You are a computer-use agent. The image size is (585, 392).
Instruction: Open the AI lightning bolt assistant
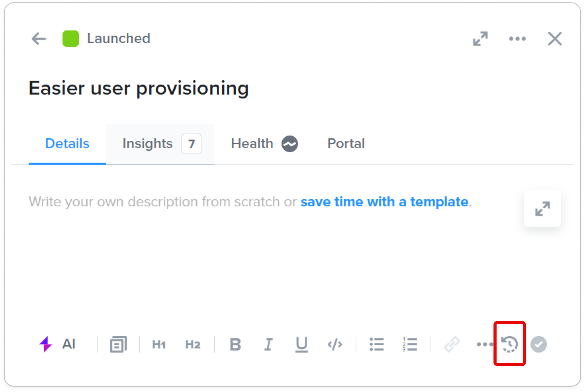click(x=57, y=344)
